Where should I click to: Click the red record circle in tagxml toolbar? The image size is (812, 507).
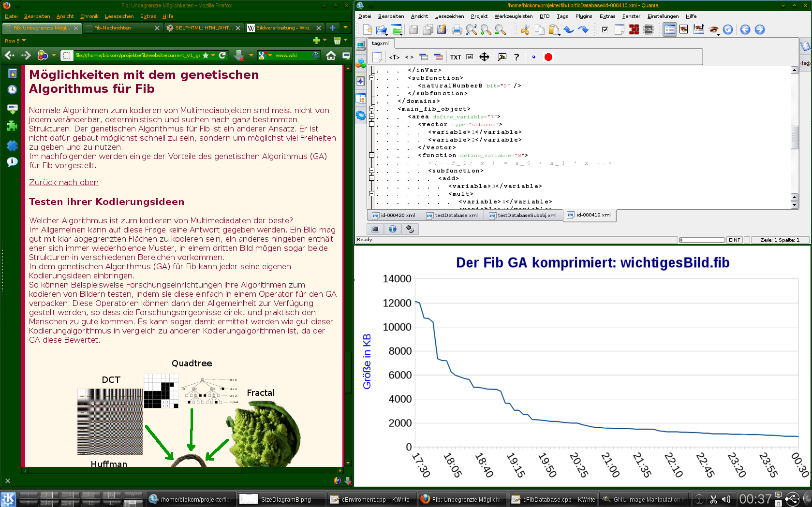click(x=548, y=57)
